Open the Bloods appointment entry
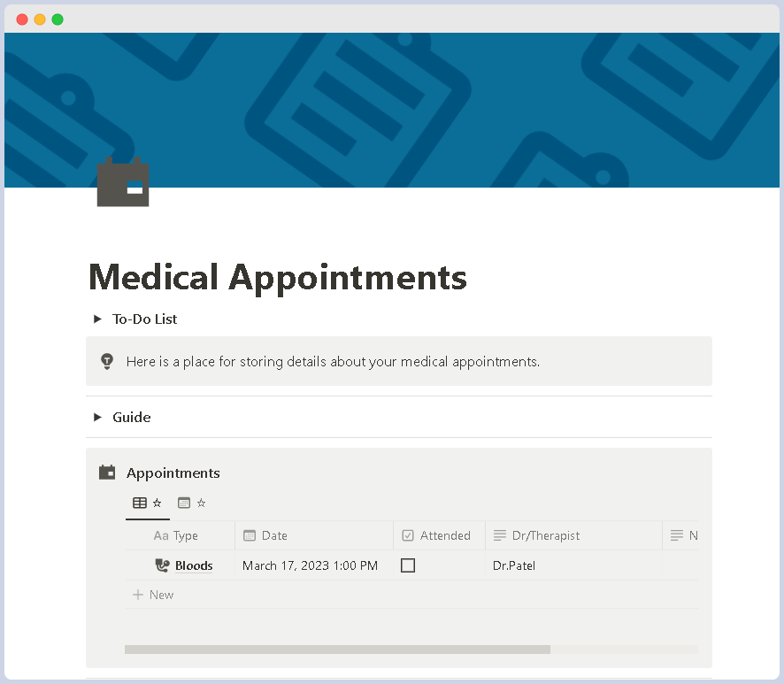This screenshot has width=784, height=684. tap(194, 565)
